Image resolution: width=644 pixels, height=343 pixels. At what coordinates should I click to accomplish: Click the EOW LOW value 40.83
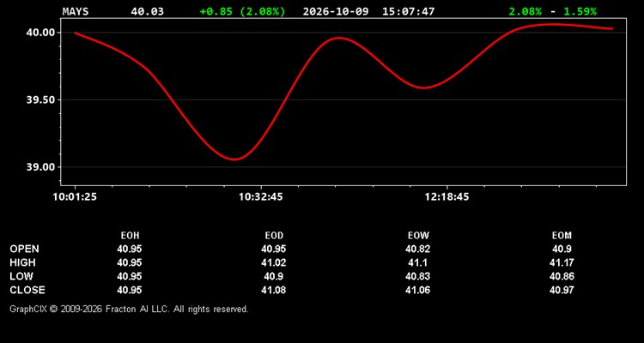(x=417, y=276)
